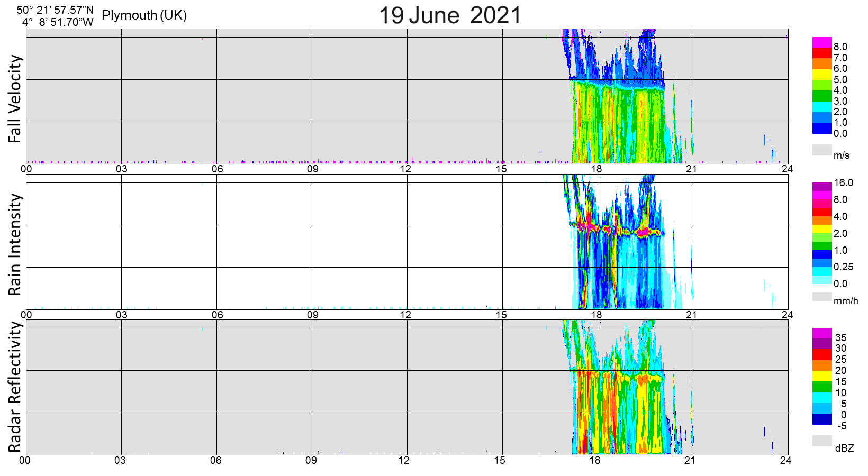
Task: Click the "5.0" value in the m/s legend
Action: pyautogui.click(x=840, y=79)
